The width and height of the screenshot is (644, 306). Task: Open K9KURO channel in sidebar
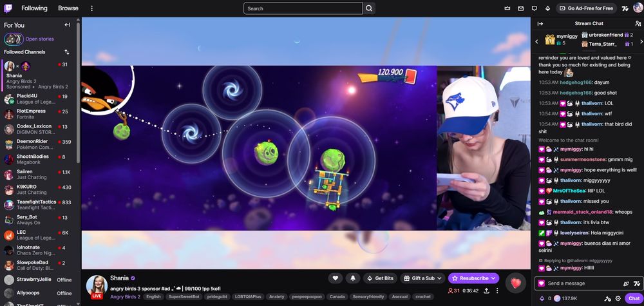tap(39, 190)
